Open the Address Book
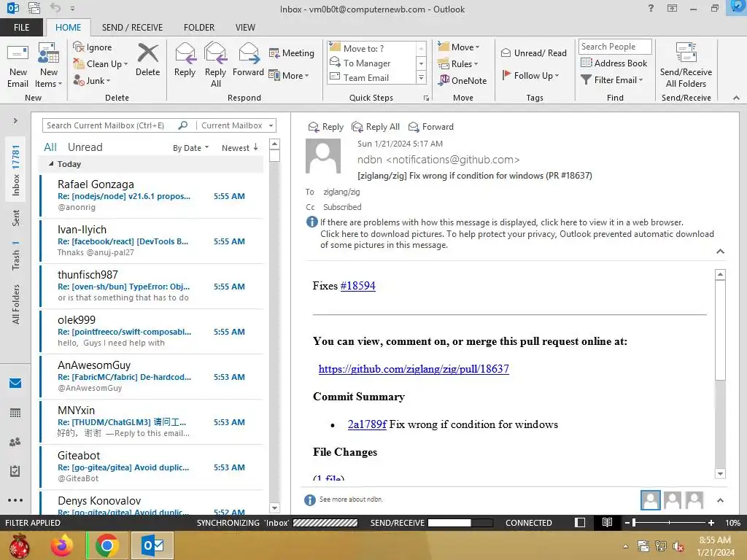Viewport: 747px width, 560px height. click(614, 63)
